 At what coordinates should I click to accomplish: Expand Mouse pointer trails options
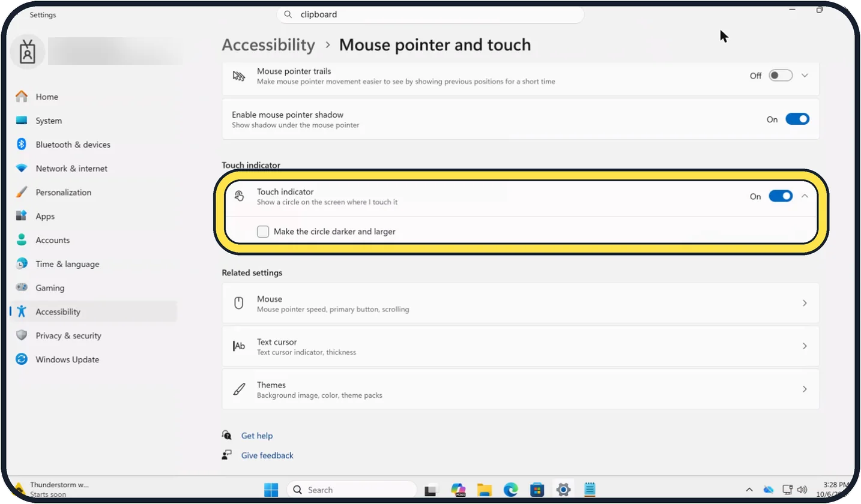[x=805, y=76]
